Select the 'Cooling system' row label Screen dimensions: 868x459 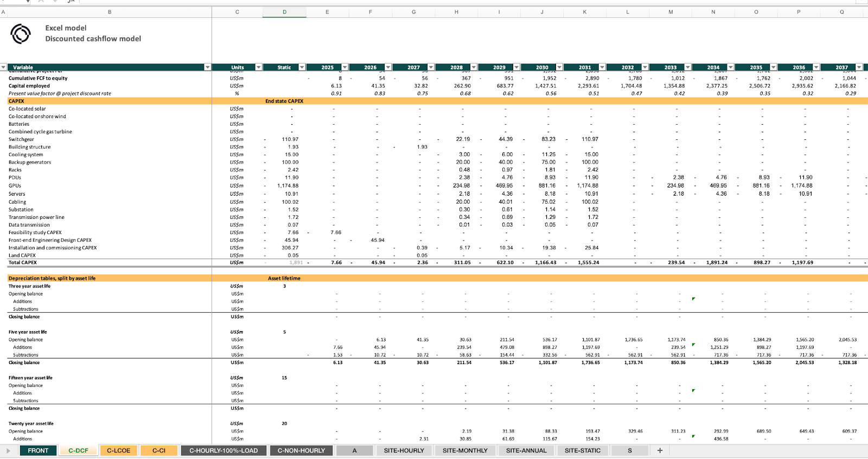[x=25, y=154]
